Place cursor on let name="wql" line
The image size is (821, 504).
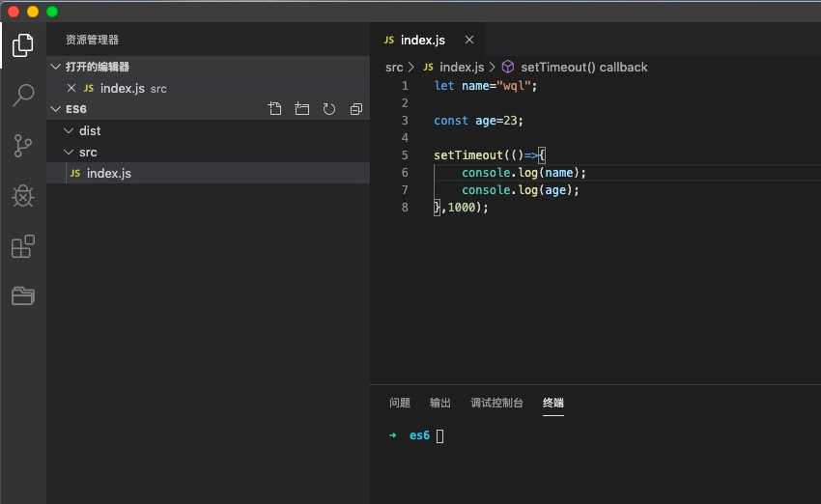pos(486,85)
